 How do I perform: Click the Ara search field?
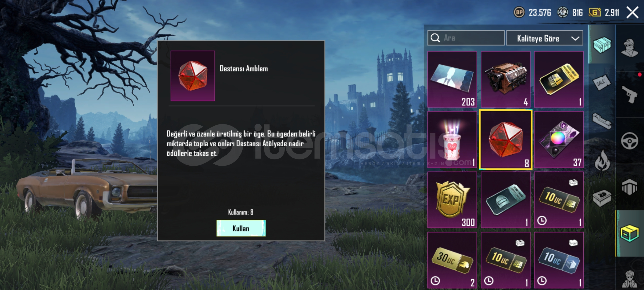pyautogui.click(x=466, y=38)
